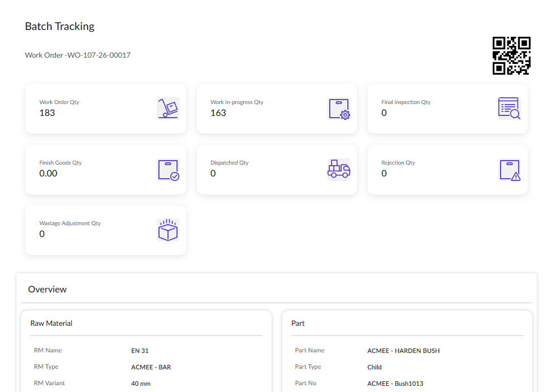Click the Finish Goods Qty label
Screen dimensions: 560x392
[61, 163]
